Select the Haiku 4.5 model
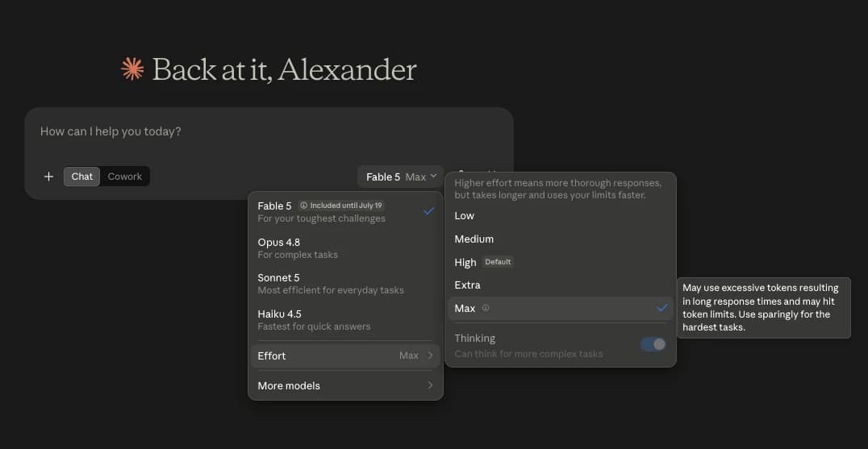868x449 pixels. coord(345,320)
